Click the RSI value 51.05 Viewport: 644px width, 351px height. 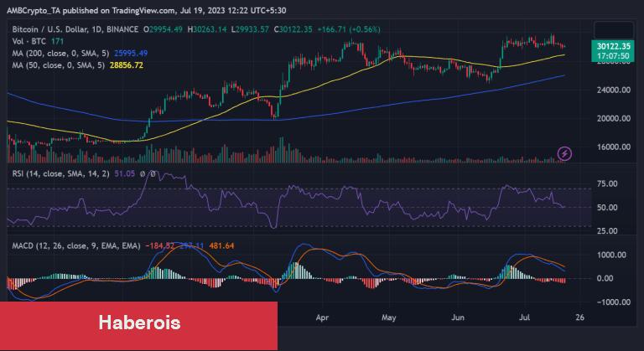(124, 174)
